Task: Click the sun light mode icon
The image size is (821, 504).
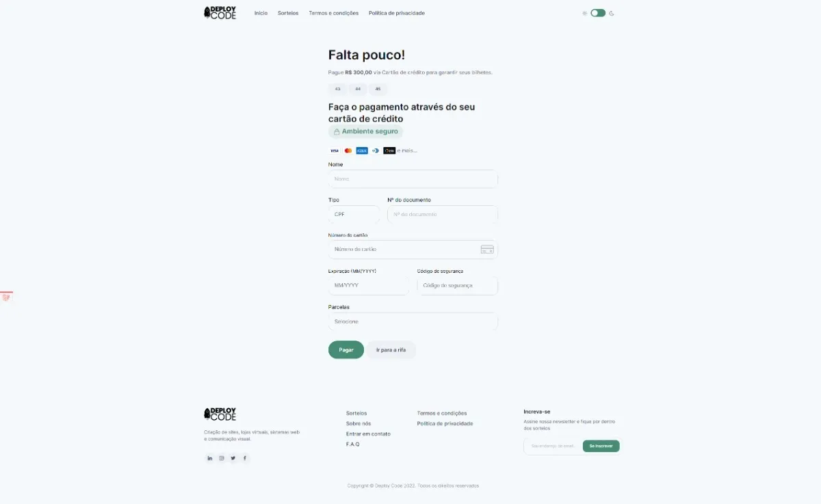Action: (x=584, y=13)
